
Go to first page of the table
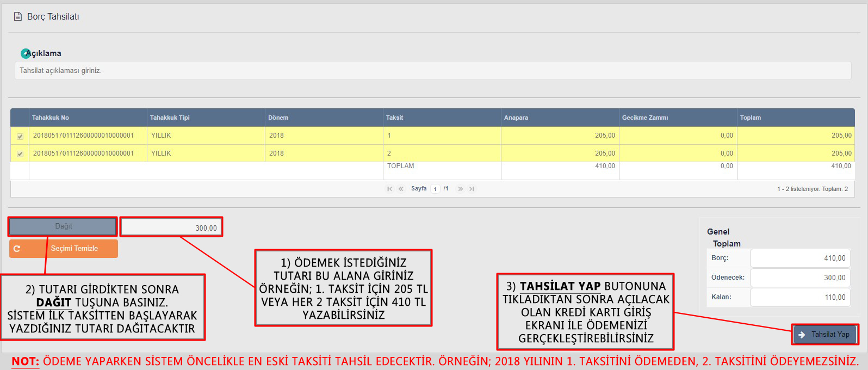coord(389,189)
